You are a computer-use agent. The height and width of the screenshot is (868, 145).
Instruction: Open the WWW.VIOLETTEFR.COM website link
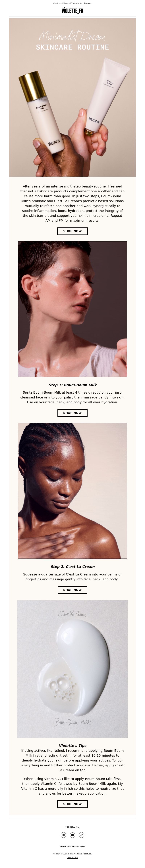(72, 846)
